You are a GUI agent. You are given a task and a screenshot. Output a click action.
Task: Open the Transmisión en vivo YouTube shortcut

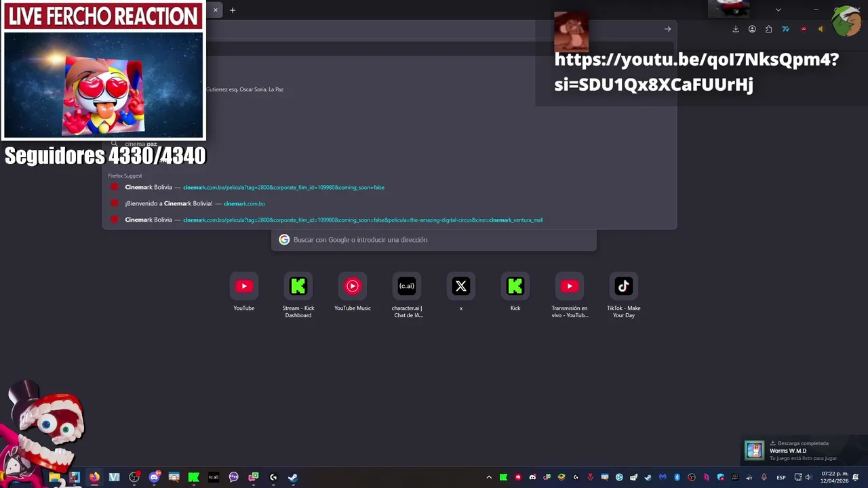[x=570, y=296]
